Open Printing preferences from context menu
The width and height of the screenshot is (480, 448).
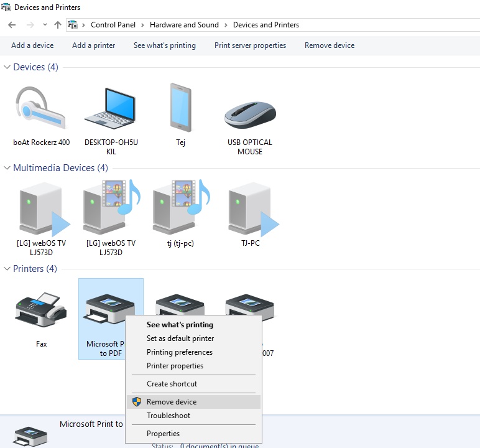click(x=193, y=352)
